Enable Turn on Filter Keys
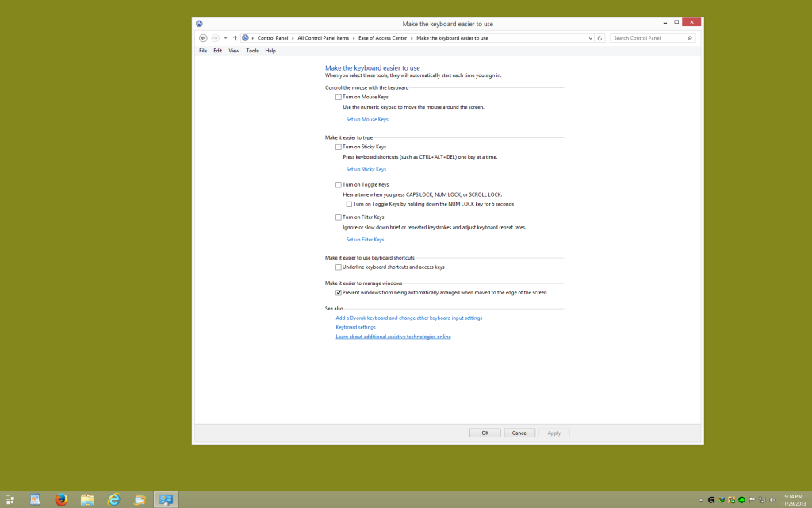 [x=339, y=217]
